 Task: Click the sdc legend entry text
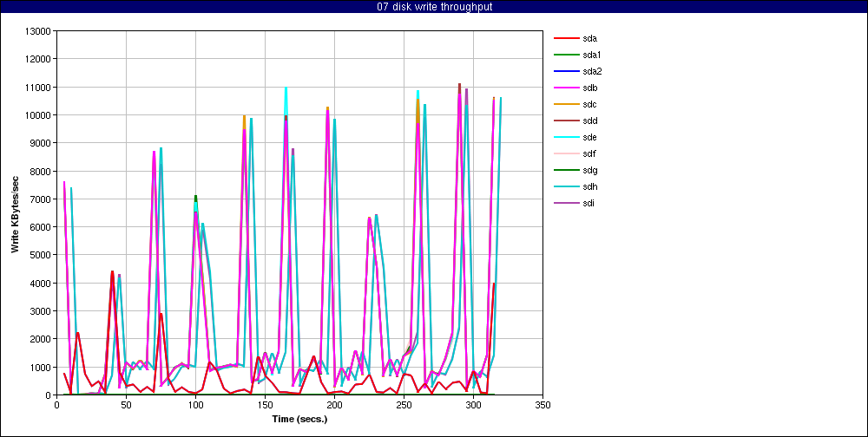589,104
